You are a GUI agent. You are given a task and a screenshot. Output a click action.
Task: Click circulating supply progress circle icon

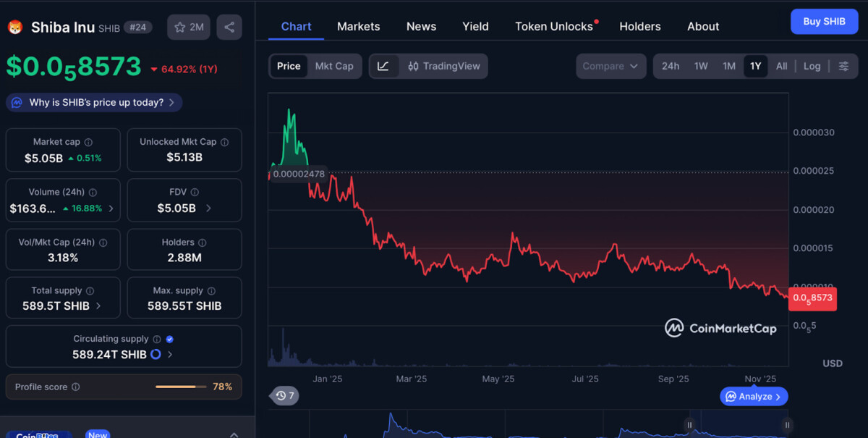pyautogui.click(x=156, y=355)
